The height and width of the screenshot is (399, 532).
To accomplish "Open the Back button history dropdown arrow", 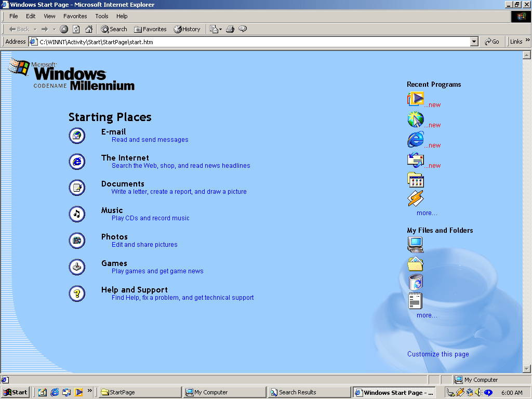I will tap(35, 29).
